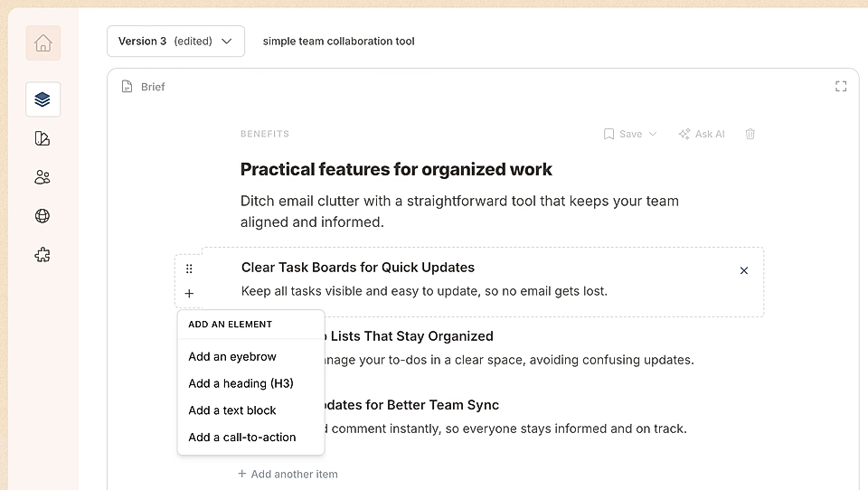This screenshot has height=490, width=868.
Task: Click the Keep all tasks visible description
Action: click(424, 291)
